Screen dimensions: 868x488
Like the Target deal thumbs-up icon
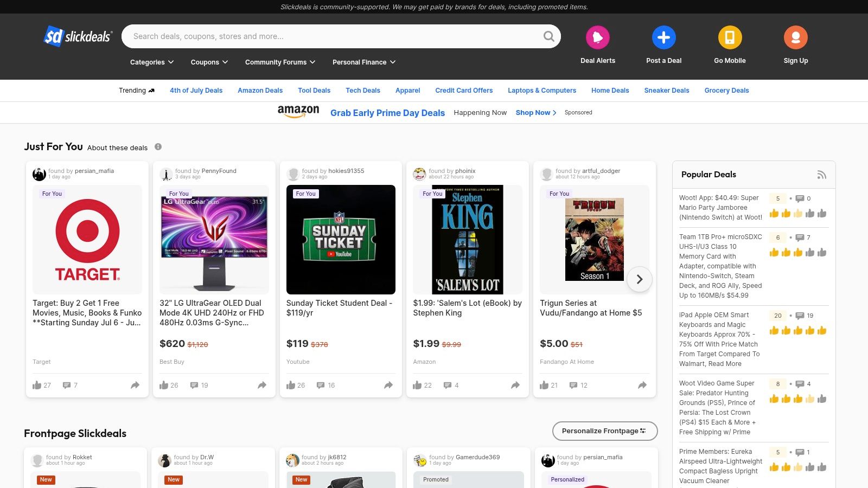[x=37, y=385]
